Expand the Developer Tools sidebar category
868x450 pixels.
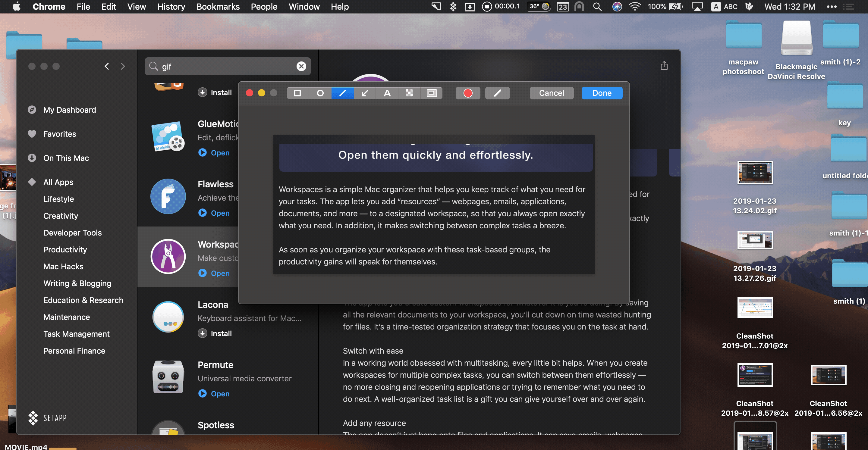point(72,233)
